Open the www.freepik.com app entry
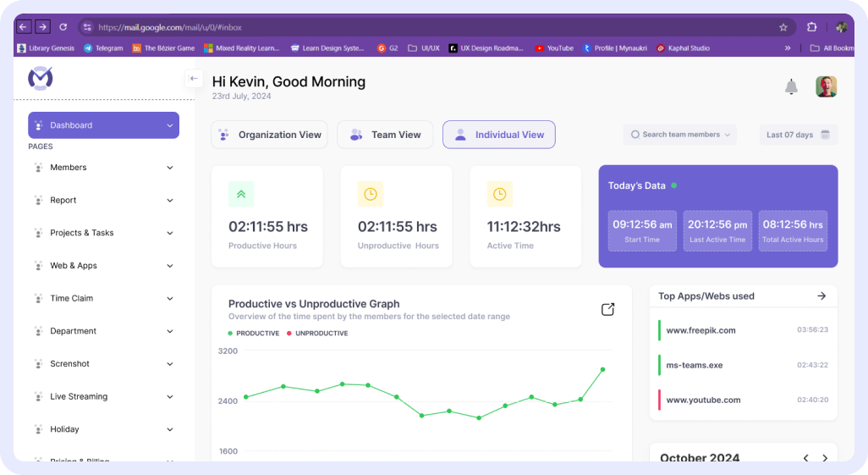868x475 pixels. 700,330
